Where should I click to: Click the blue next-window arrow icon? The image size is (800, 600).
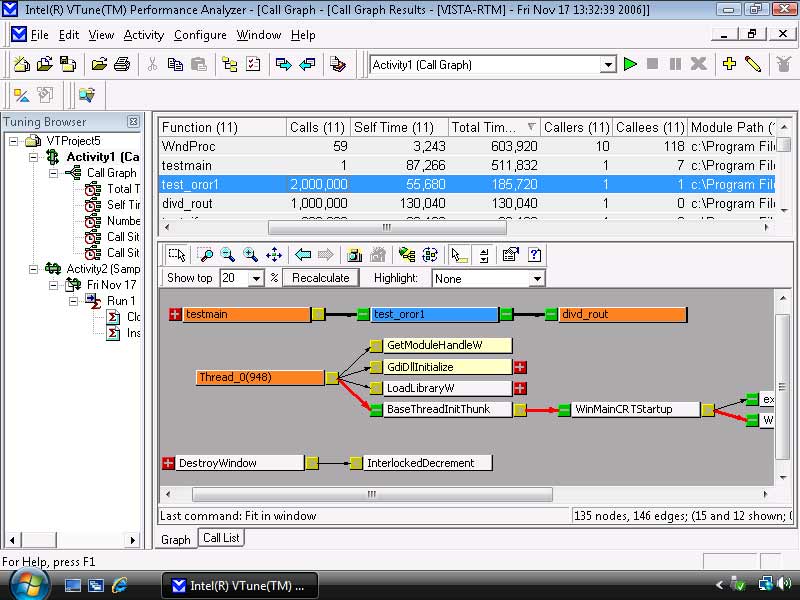pos(283,64)
